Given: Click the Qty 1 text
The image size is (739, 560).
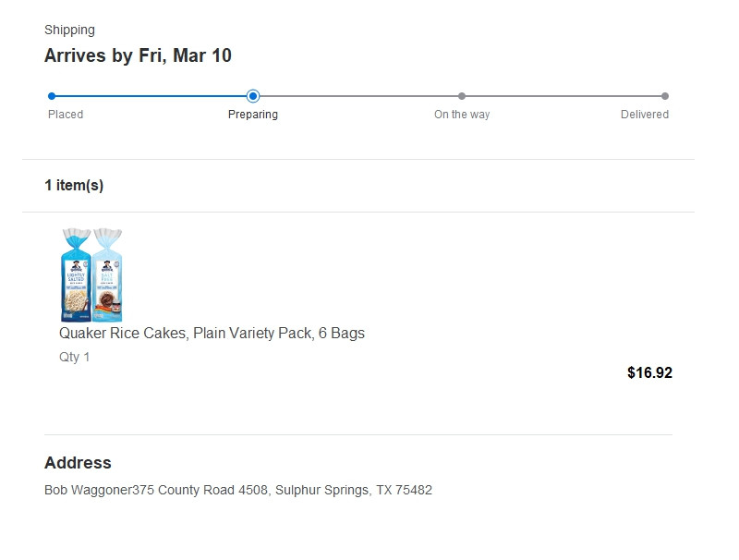Looking at the screenshot, I should (75, 357).
